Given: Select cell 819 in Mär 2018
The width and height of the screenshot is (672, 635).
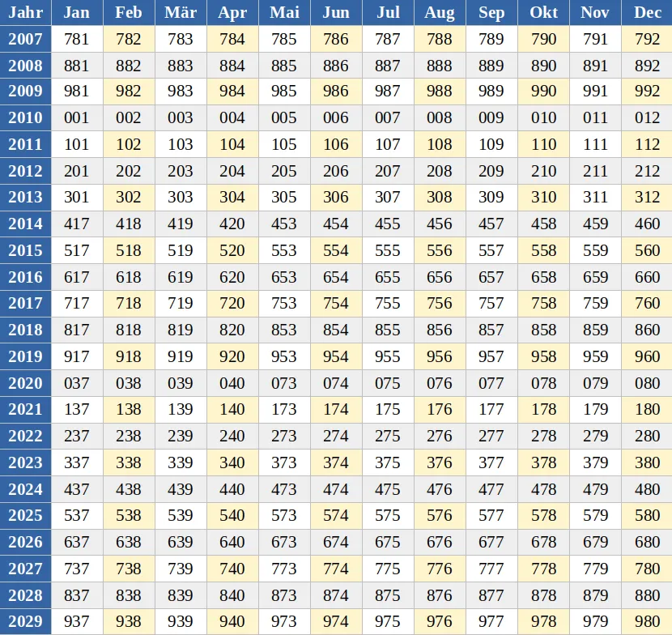Looking at the screenshot, I should [180, 330].
